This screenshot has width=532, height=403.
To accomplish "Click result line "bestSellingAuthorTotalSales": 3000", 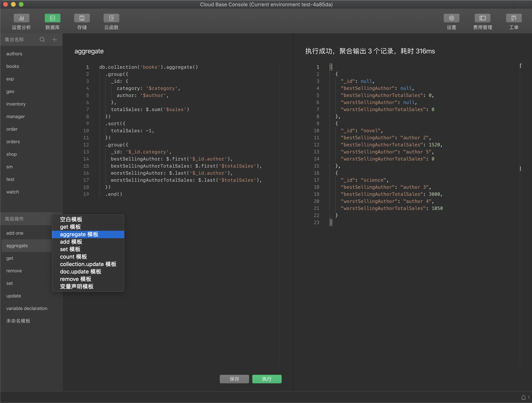I will click(x=392, y=194).
